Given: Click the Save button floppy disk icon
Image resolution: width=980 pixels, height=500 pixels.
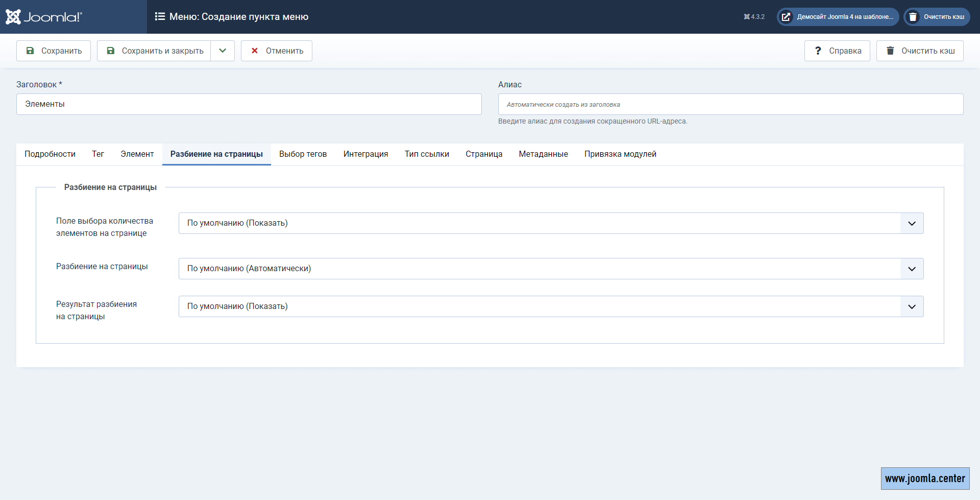Looking at the screenshot, I should pyautogui.click(x=30, y=51).
